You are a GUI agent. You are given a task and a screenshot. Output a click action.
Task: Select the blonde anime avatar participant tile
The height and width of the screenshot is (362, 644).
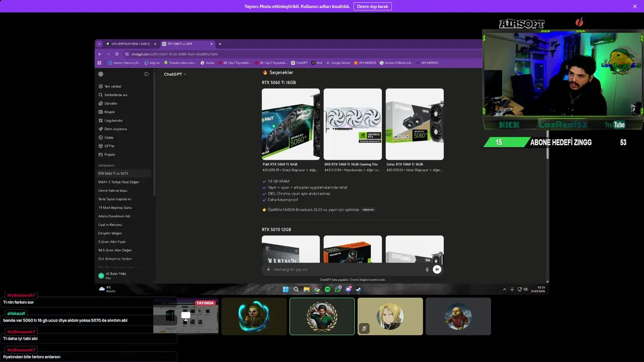pyautogui.click(x=390, y=316)
